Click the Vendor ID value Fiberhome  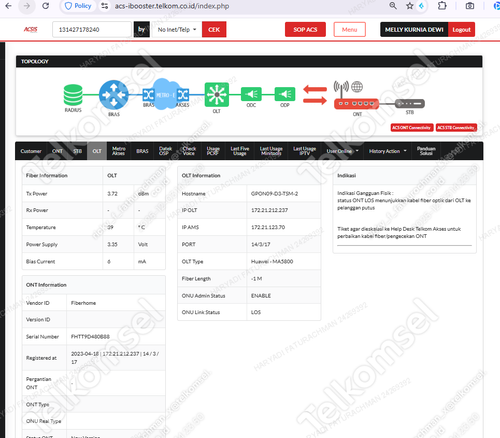[x=83, y=303]
